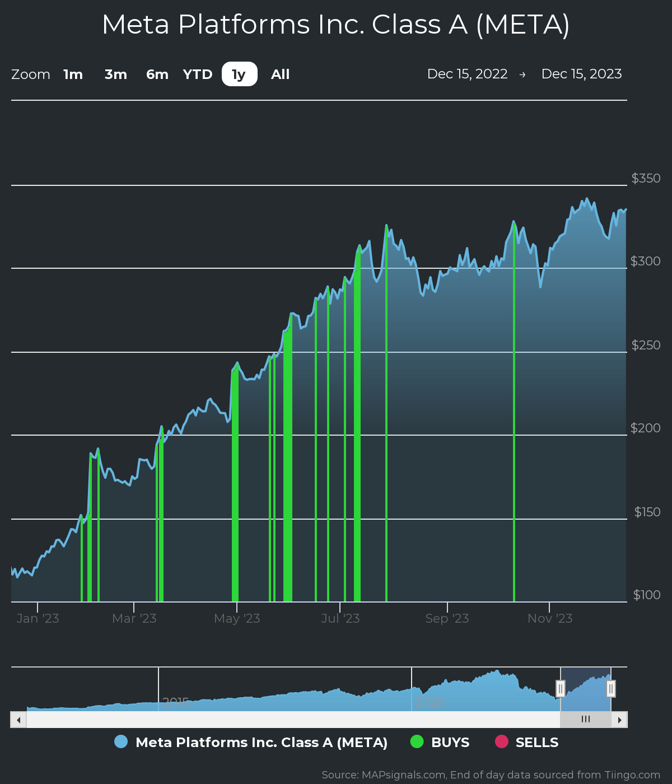Select the 1m zoom range
The image size is (672, 784).
(73, 74)
